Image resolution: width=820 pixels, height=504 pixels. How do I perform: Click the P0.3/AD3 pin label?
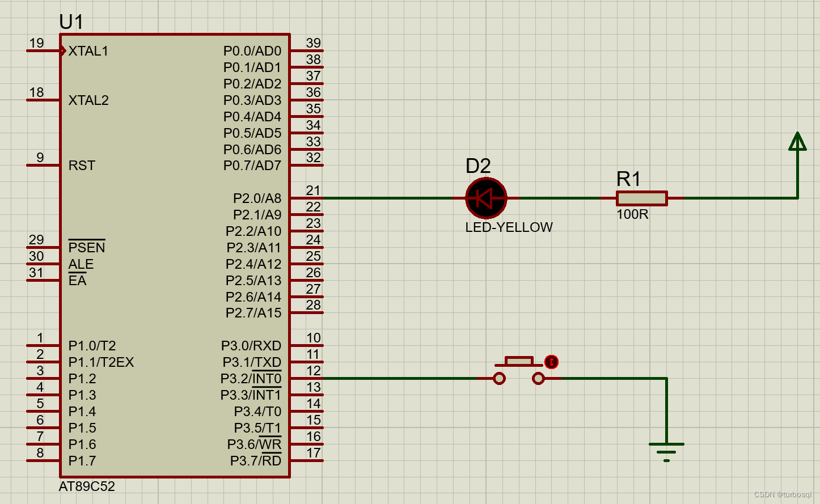coord(252,100)
